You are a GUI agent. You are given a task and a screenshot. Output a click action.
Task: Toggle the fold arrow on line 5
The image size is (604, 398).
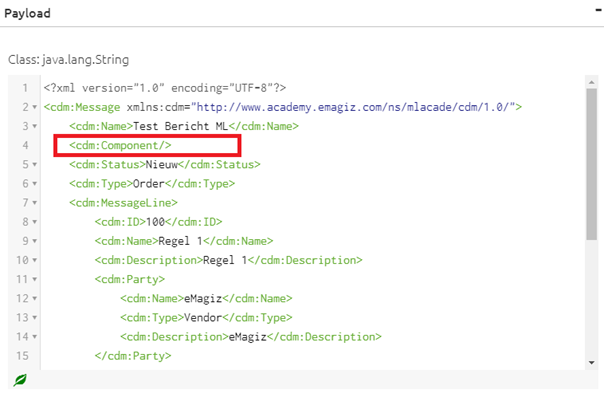[x=34, y=165]
